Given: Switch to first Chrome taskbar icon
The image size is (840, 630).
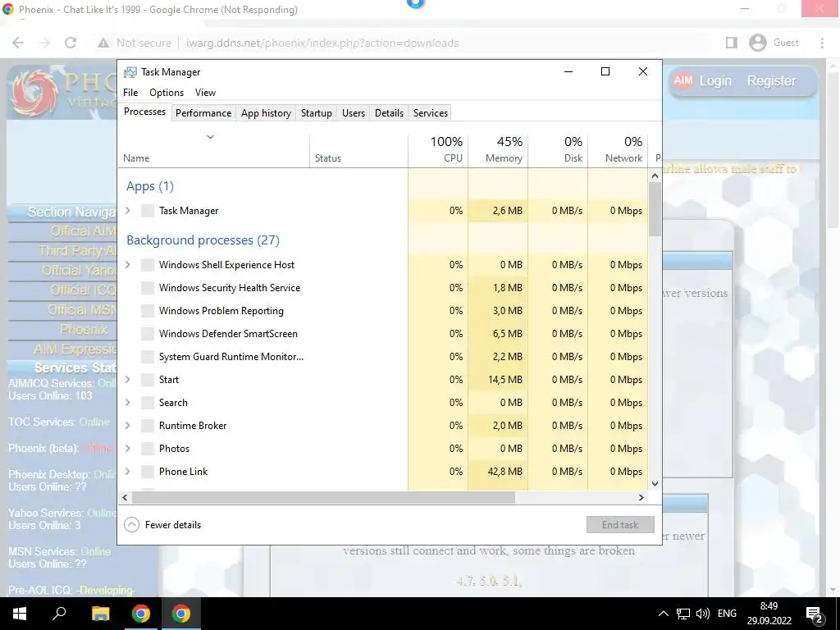Looking at the screenshot, I should click(140, 614).
